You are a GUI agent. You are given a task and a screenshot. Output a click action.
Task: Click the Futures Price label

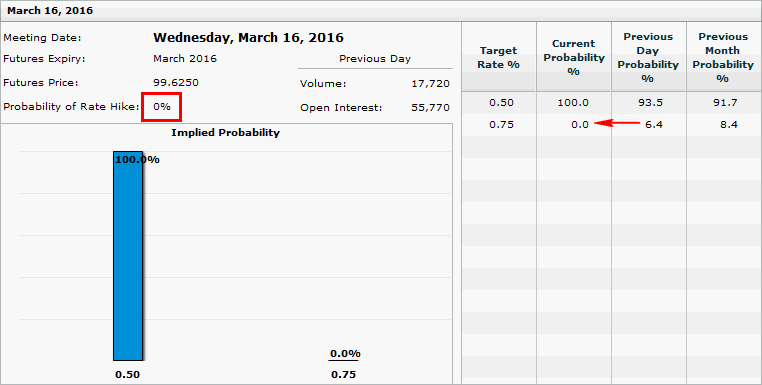point(41,83)
